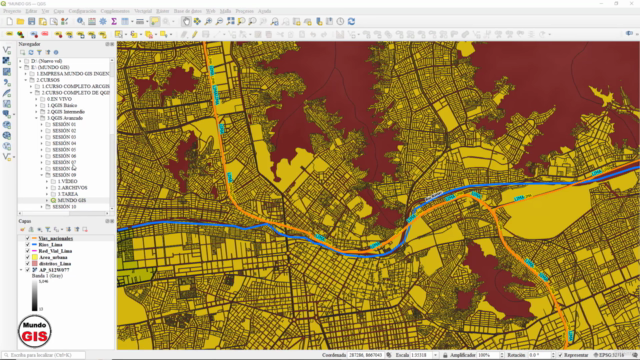Viewport: 640px width, 360px height.
Task: Create a new project with blank page icon
Action: pos(9,22)
